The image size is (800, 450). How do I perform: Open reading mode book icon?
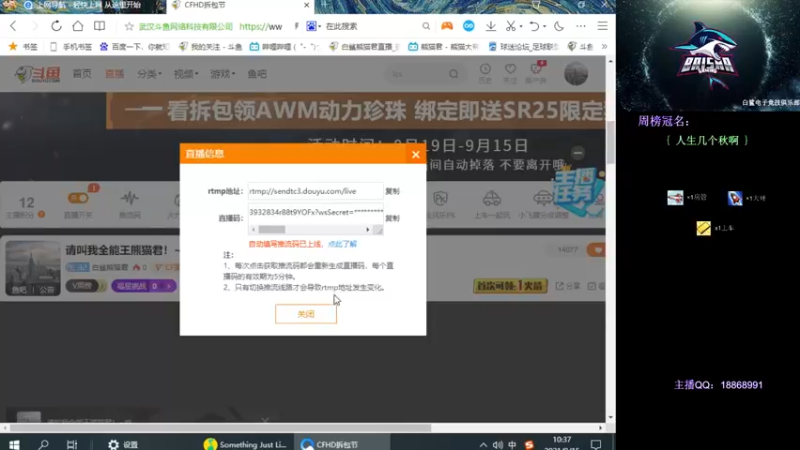click(99, 26)
